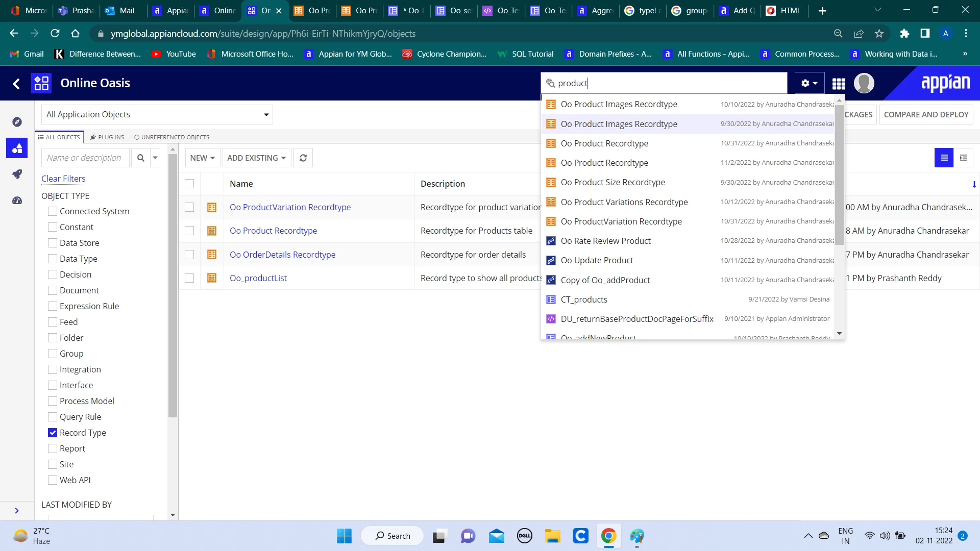Toggle the Connected System filter checkbox
This screenshot has height=551, width=980.
tap(53, 211)
